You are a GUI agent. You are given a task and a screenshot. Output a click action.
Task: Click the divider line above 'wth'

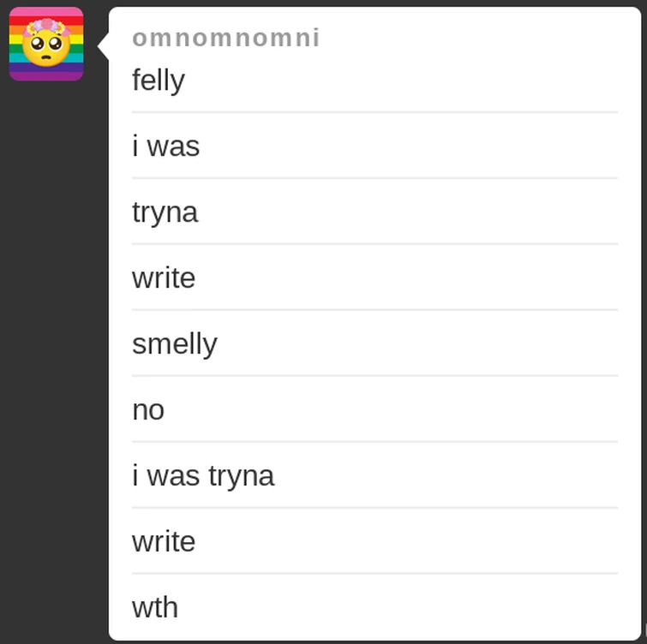point(374,574)
